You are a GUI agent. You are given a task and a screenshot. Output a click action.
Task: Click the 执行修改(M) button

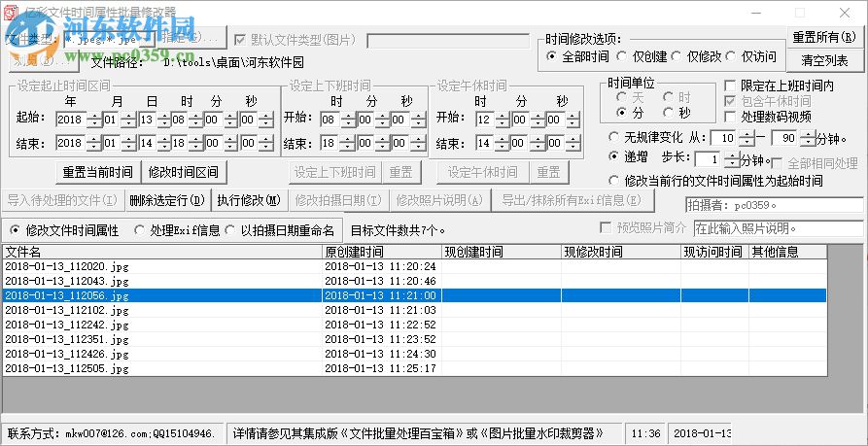(x=249, y=200)
